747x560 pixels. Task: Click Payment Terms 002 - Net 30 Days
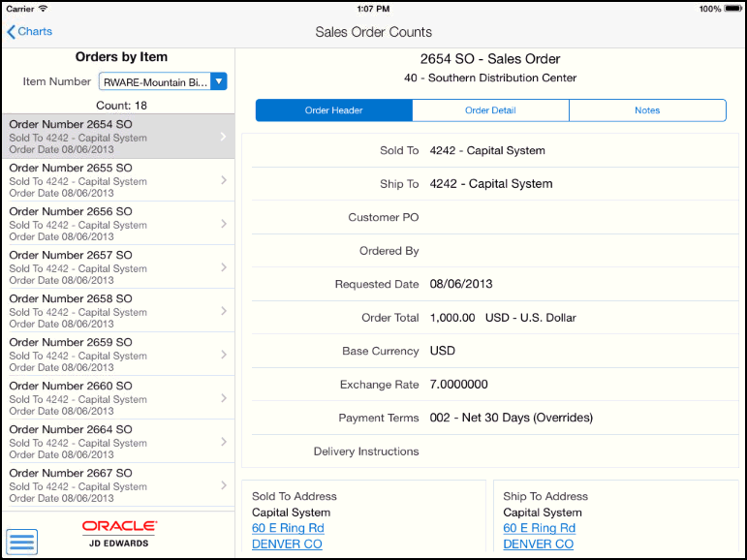(x=512, y=418)
